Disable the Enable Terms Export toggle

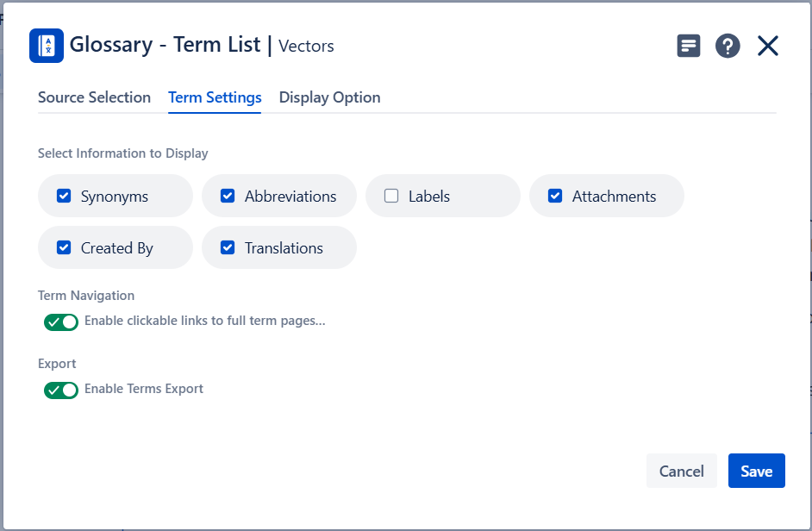61,390
